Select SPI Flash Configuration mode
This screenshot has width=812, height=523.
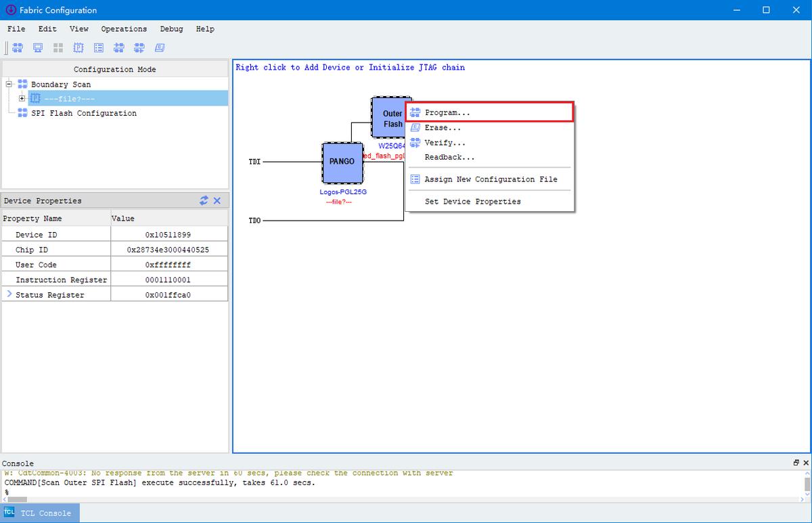[84, 113]
